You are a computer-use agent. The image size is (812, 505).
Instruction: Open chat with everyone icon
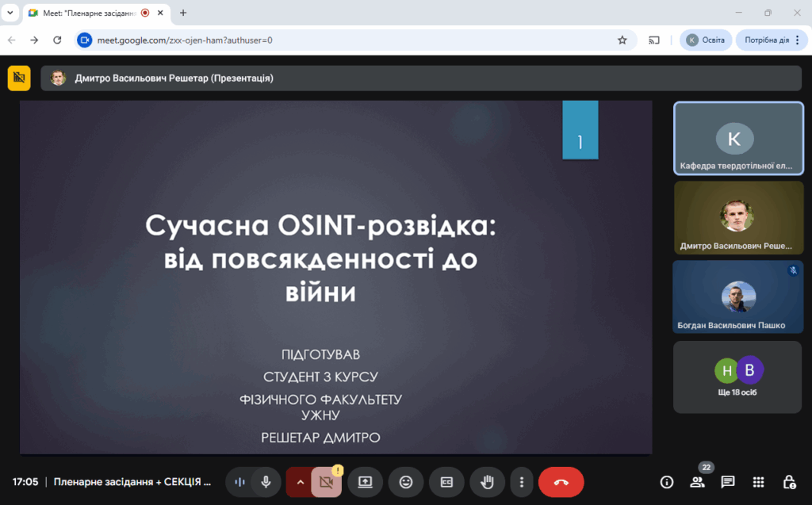727,482
